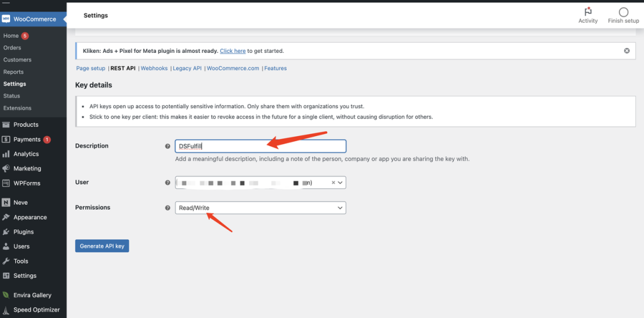Open Products from the sidebar
Image resolution: width=644 pixels, height=318 pixels.
pos(26,125)
